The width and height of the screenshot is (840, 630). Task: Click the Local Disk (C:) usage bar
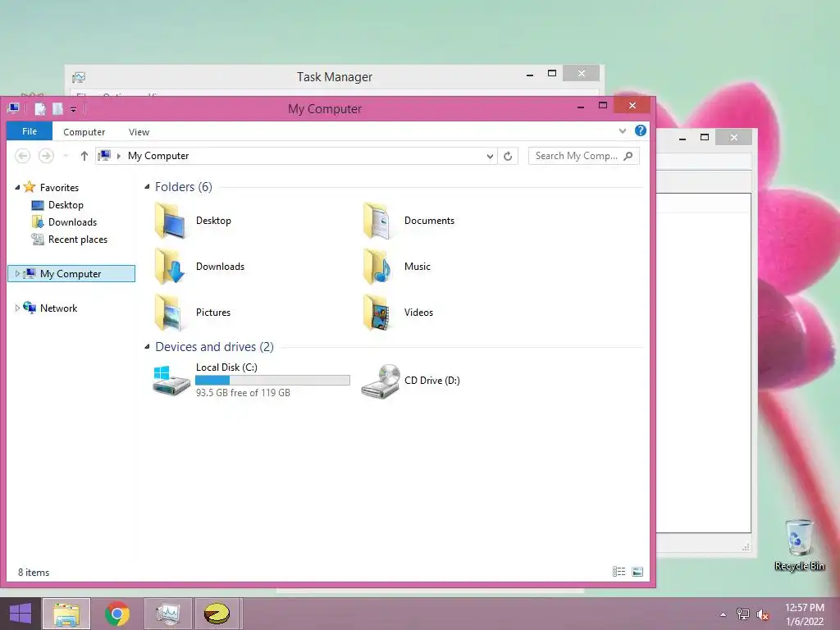coord(272,381)
